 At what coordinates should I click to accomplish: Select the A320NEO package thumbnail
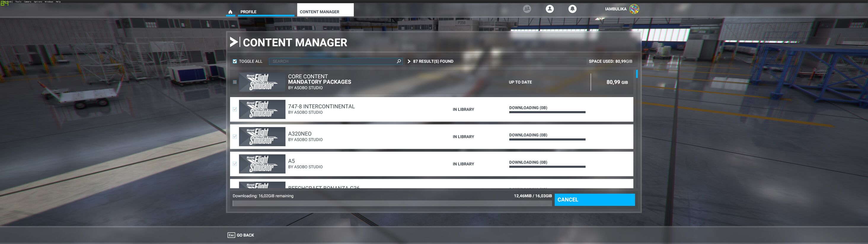pos(262,137)
